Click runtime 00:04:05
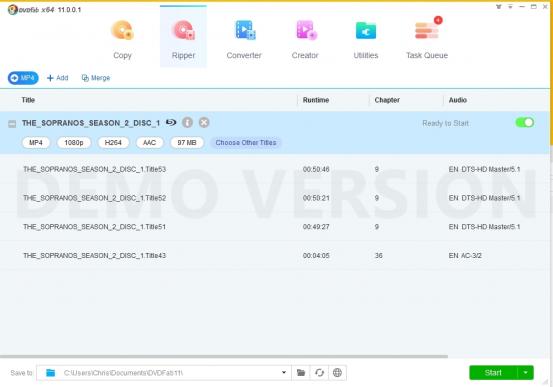This screenshot has width=553, height=387. pos(316,255)
